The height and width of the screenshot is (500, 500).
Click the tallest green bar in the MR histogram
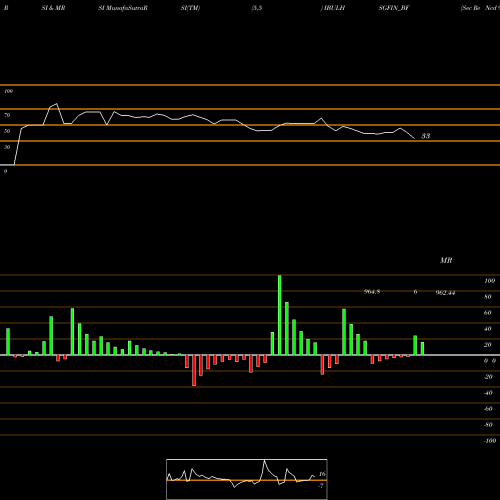(279, 315)
